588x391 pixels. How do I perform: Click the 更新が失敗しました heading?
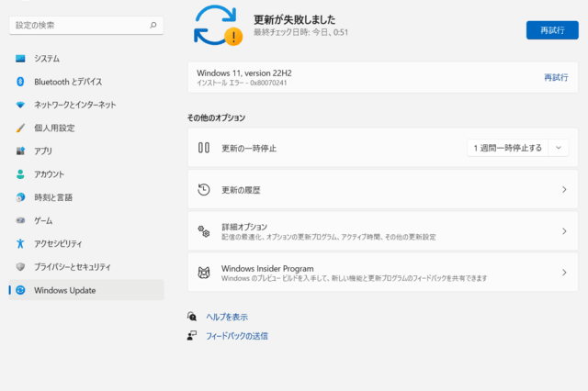pyautogui.click(x=294, y=19)
